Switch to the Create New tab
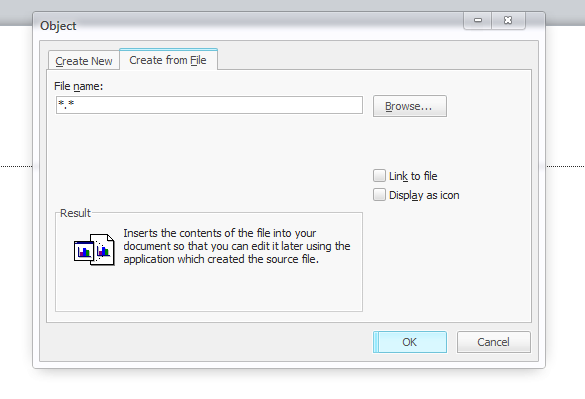This screenshot has height=399, width=585. [84, 60]
